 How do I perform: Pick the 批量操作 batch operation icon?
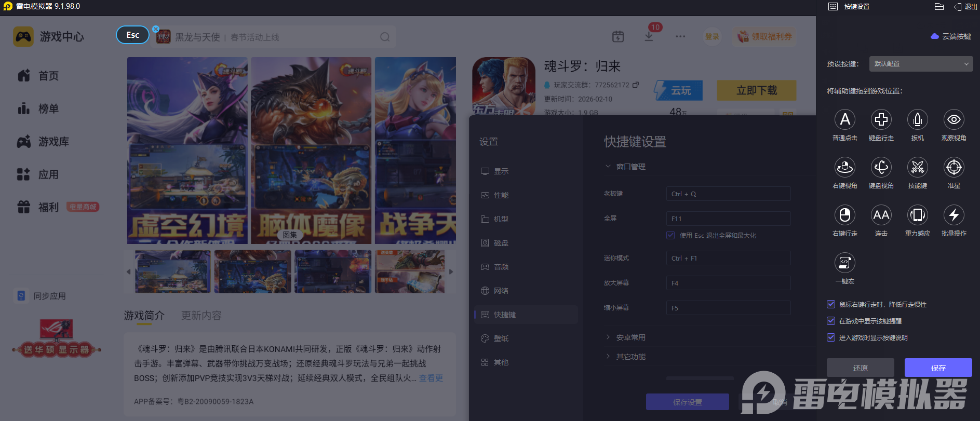point(954,215)
